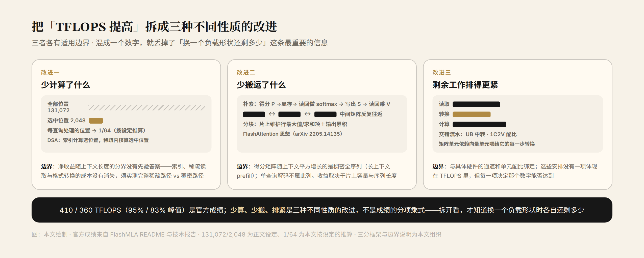This screenshot has width=644, height=258.
Task: Select the label 改进一
Action: [50, 72]
